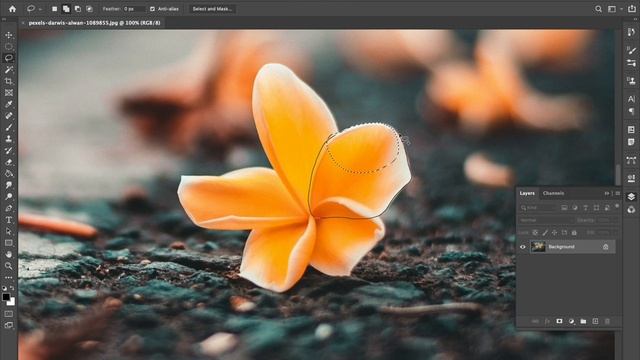Select the Pen tool
The height and width of the screenshot is (360, 640).
9,208
